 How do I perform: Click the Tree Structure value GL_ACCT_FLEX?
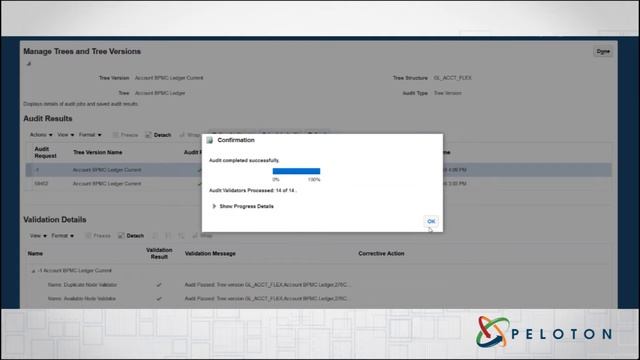pos(452,78)
